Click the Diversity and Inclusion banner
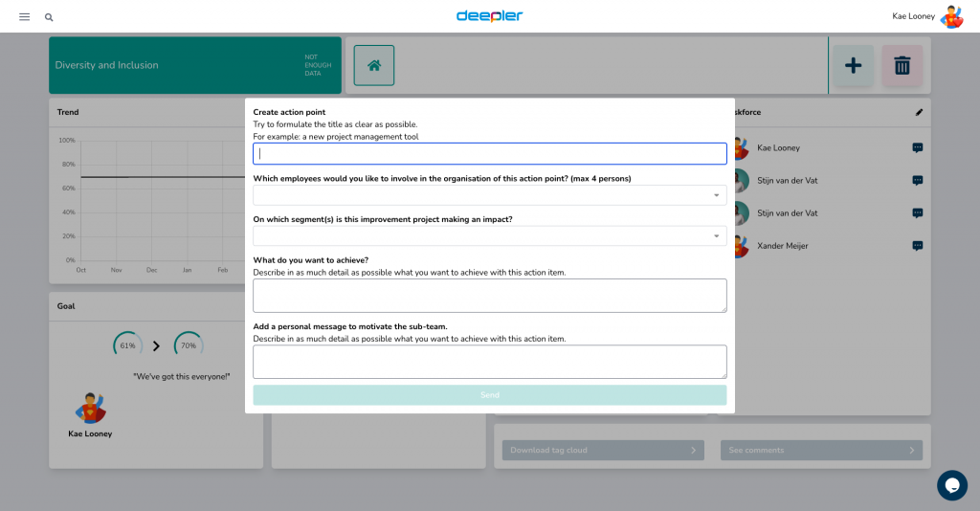The width and height of the screenshot is (980, 511). [195, 65]
